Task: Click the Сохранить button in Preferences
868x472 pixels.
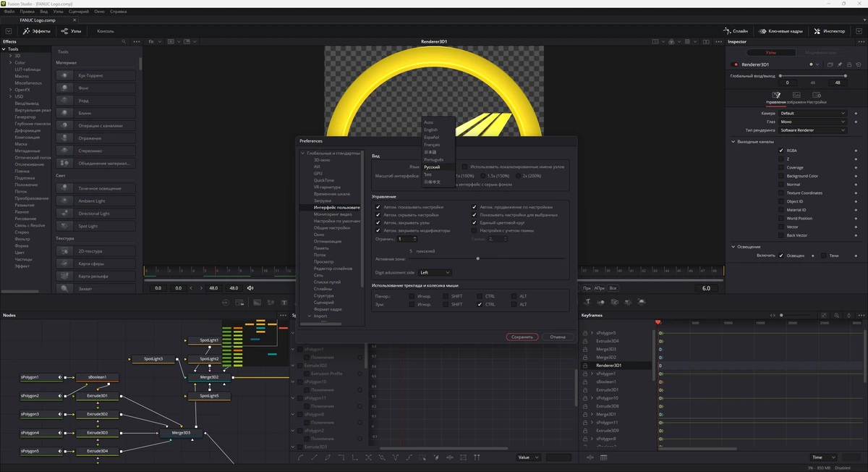Action: [x=522, y=337]
